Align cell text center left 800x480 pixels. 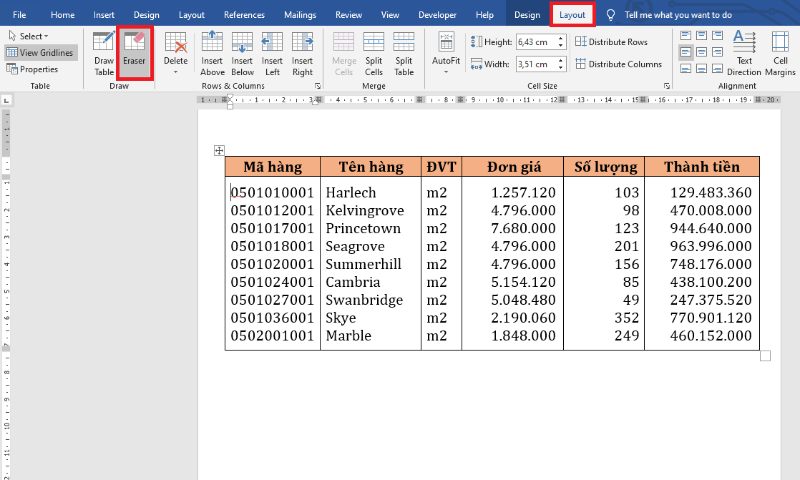pos(686,52)
